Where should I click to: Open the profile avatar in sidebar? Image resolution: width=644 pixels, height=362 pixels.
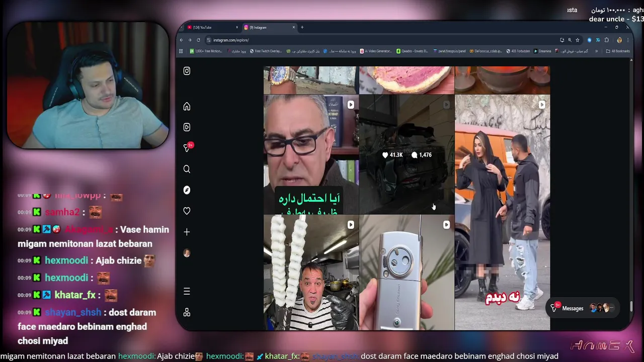click(x=187, y=253)
